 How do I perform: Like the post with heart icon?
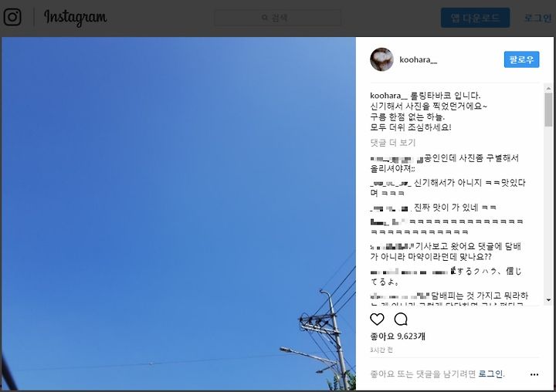click(377, 319)
